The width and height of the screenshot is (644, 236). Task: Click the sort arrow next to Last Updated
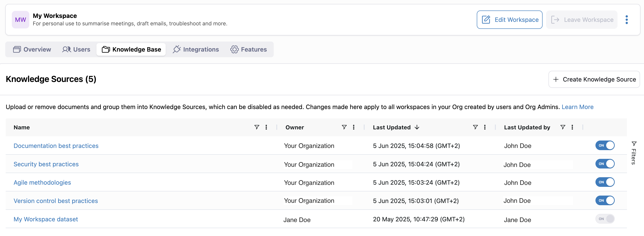click(417, 127)
